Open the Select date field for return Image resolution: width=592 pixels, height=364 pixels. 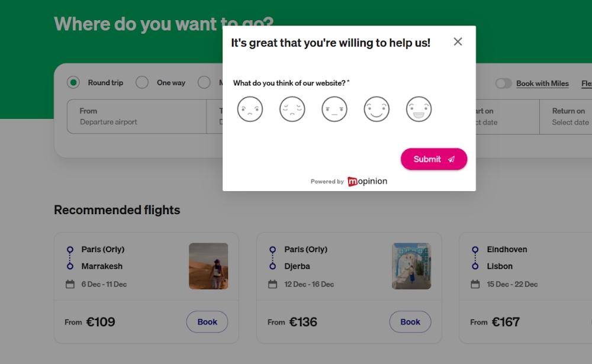pyautogui.click(x=571, y=123)
